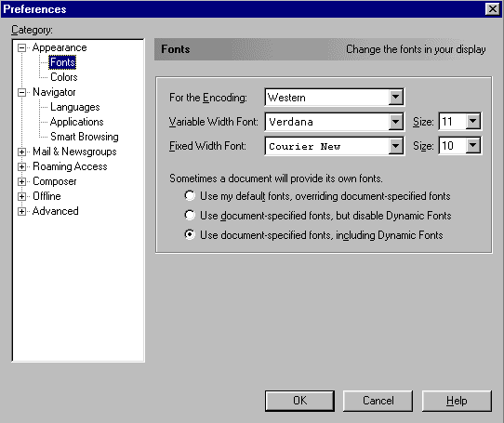Choose disable Dynamic Fonts option

click(190, 215)
